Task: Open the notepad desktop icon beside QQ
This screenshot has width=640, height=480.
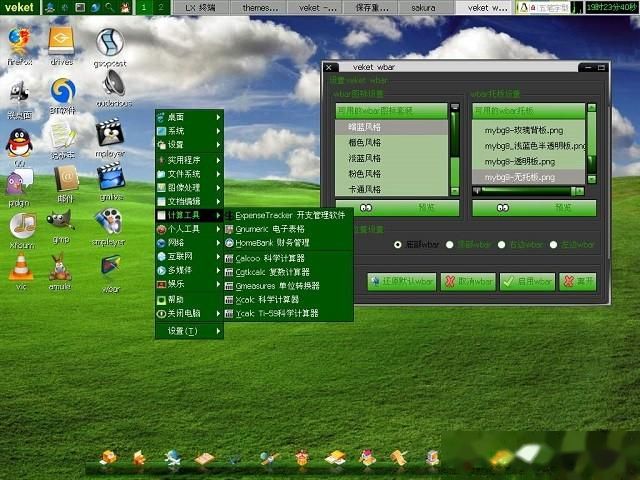Action: (x=62, y=136)
